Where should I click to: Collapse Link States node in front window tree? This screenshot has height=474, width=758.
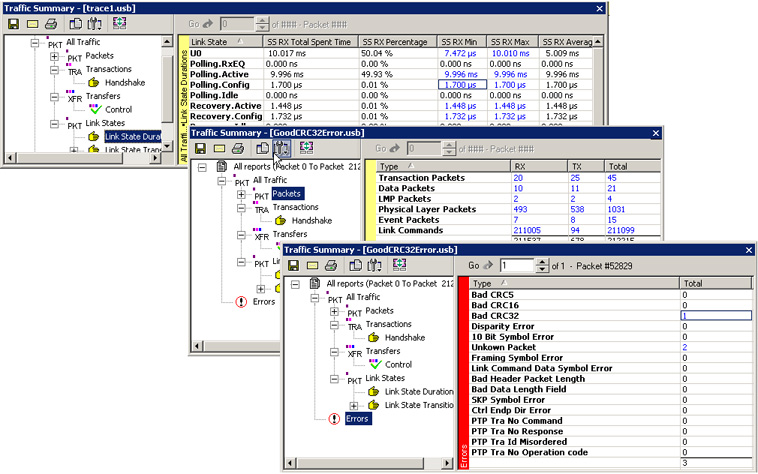(335, 379)
